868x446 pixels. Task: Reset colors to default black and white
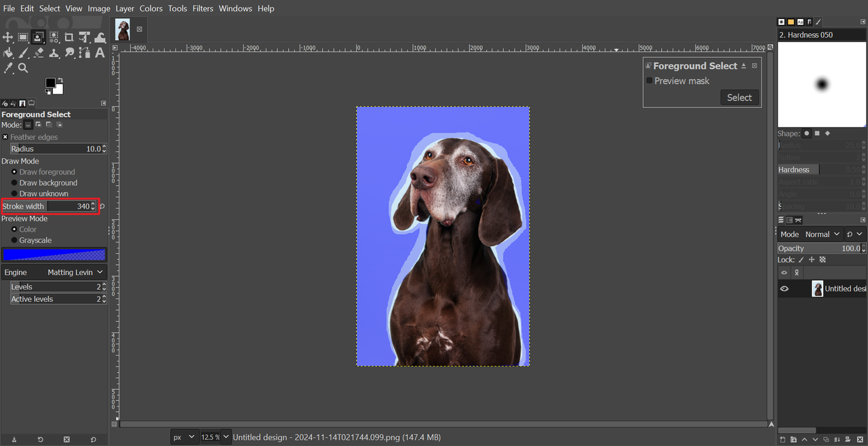47,92
